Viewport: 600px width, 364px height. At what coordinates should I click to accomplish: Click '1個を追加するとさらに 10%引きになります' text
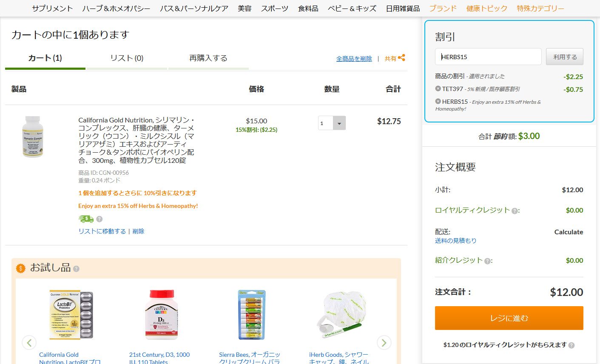(137, 193)
